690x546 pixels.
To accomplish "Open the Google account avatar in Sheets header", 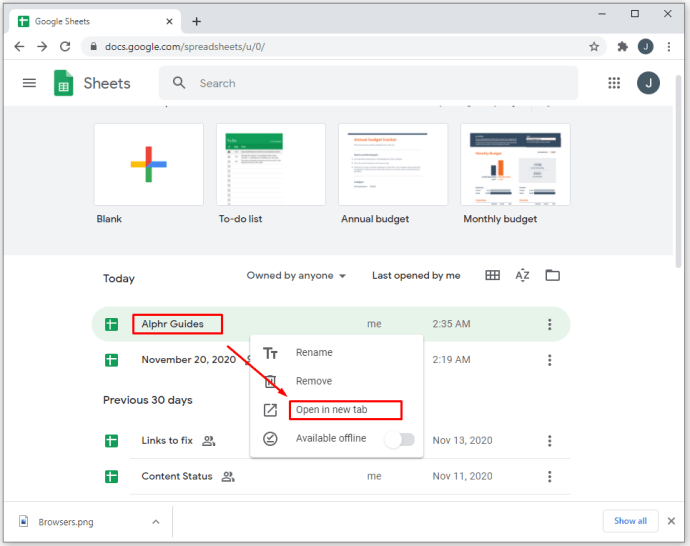I will (x=648, y=83).
